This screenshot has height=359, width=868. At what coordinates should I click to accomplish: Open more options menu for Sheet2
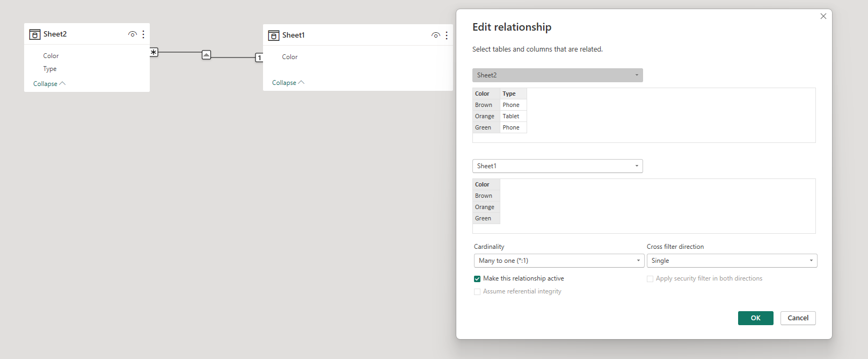[x=143, y=34]
